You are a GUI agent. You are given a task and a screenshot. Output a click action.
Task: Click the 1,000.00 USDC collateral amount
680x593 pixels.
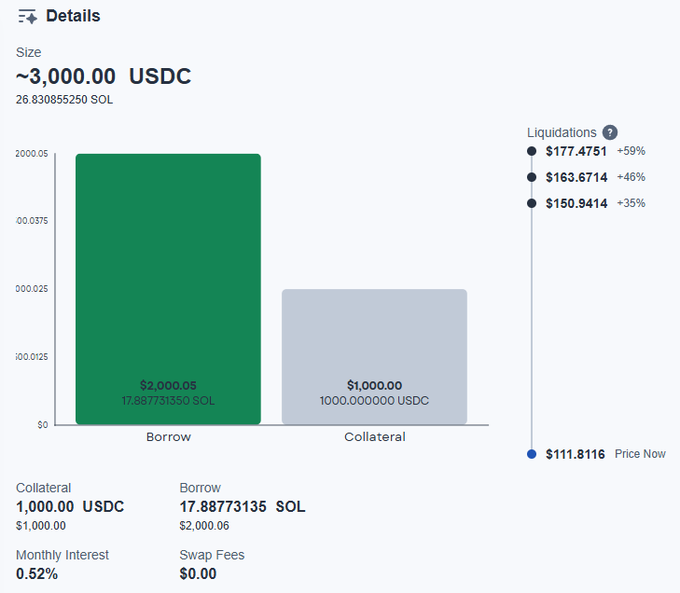(70, 507)
